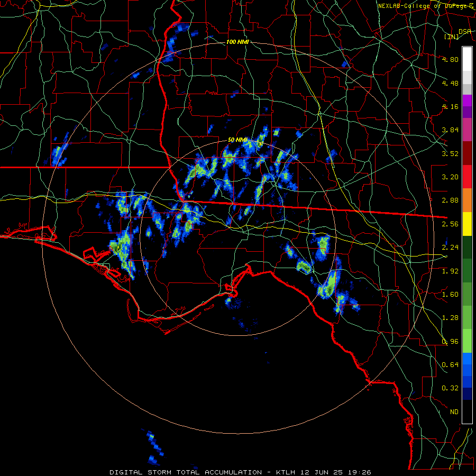Click the 19:26 timestamp in the footer
476x476 pixels.
[359, 472]
